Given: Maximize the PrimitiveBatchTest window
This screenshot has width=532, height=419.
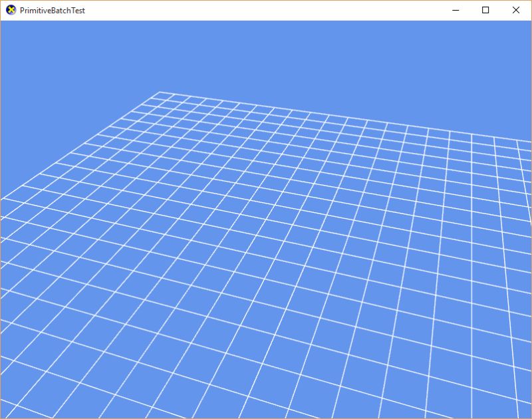Looking at the screenshot, I should 486,11.
